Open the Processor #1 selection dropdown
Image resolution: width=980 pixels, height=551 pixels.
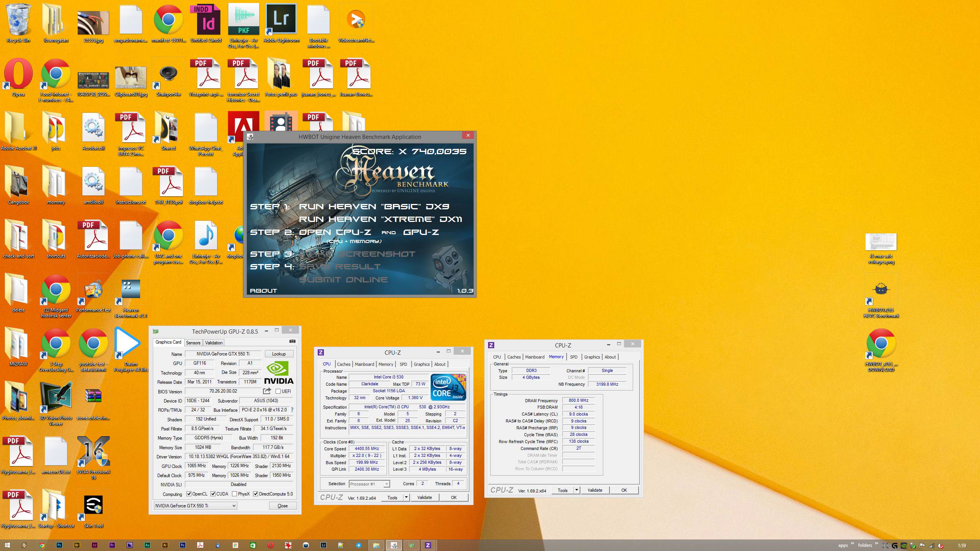point(369,484)
